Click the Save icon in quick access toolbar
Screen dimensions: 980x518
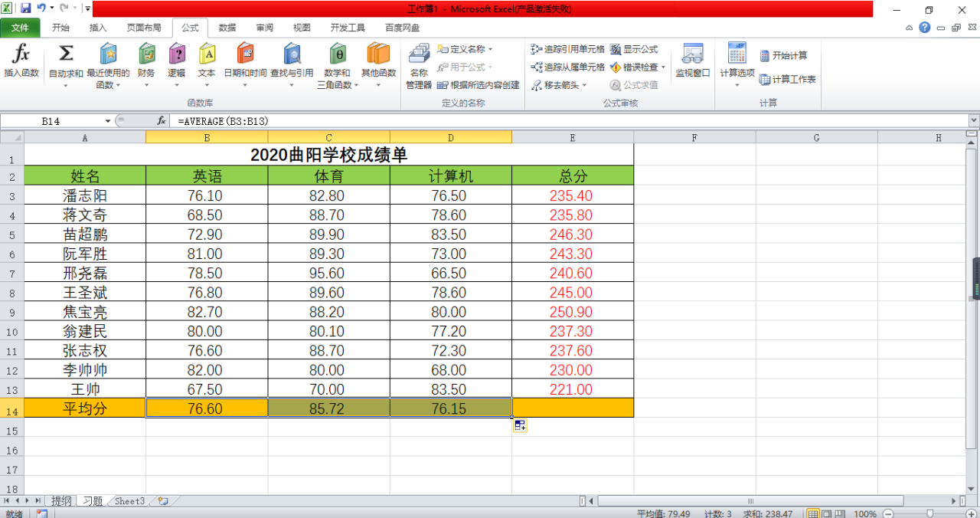tap(25, 8)
